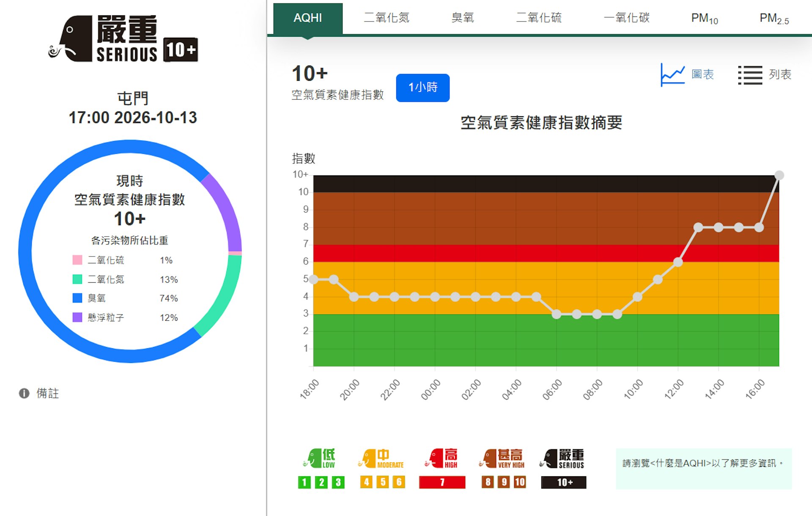Open the PM2.5 tab
This screenshot has width=812, height=516.
pos(774,19)
